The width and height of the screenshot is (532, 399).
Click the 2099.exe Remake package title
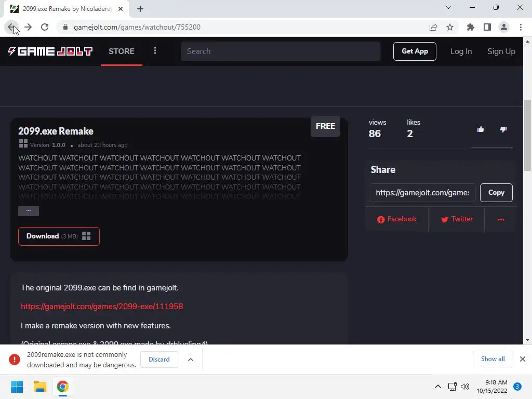pyautogui.click(x=56, y=131)
